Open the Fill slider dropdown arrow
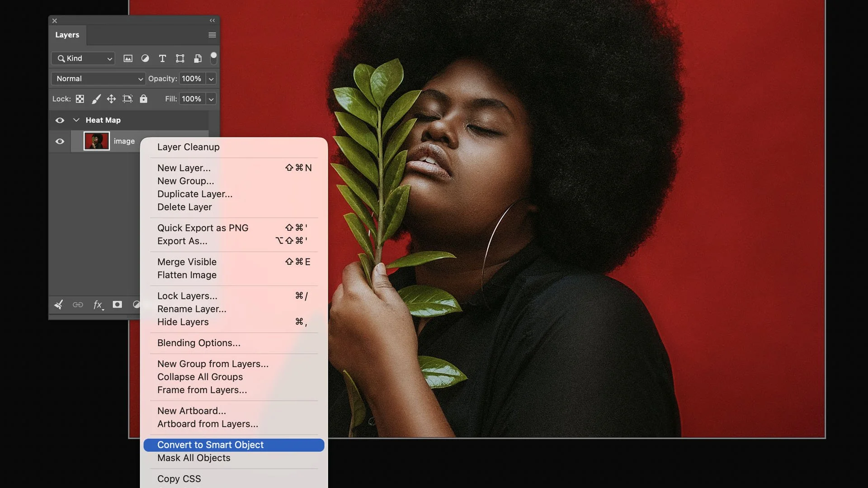Image resolution: width=868 pixels, height=488 pixels. (x=211, y=99)
